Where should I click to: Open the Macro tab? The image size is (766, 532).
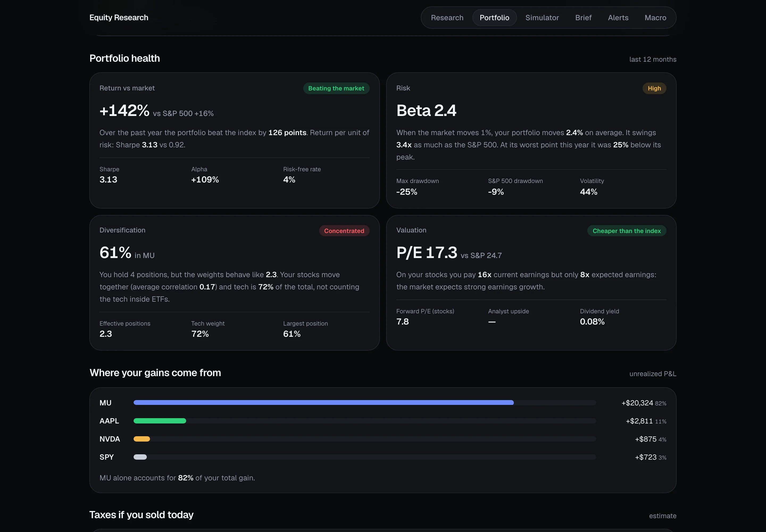[655, 18]
